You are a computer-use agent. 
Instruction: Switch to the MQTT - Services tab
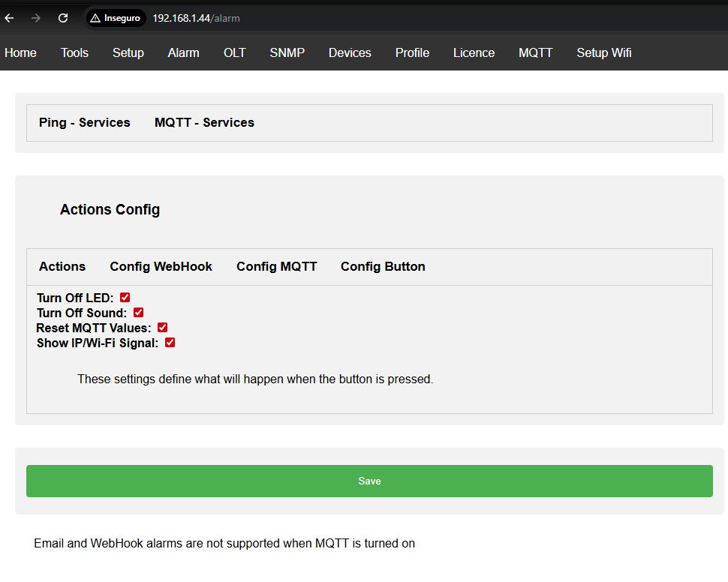pyautogui.click(x=204, y=122)
